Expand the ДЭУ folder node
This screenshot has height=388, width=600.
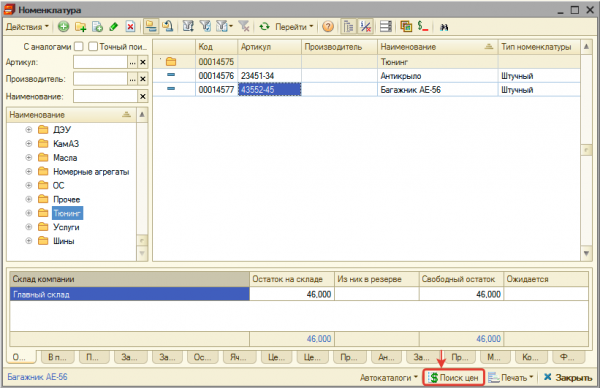(x=29, y=130)
